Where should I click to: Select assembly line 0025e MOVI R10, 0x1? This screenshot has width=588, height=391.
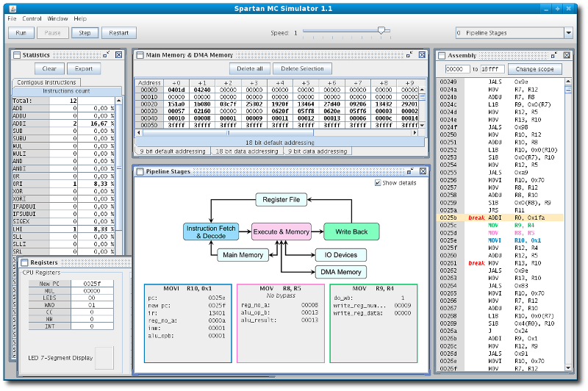click(501, 240)
